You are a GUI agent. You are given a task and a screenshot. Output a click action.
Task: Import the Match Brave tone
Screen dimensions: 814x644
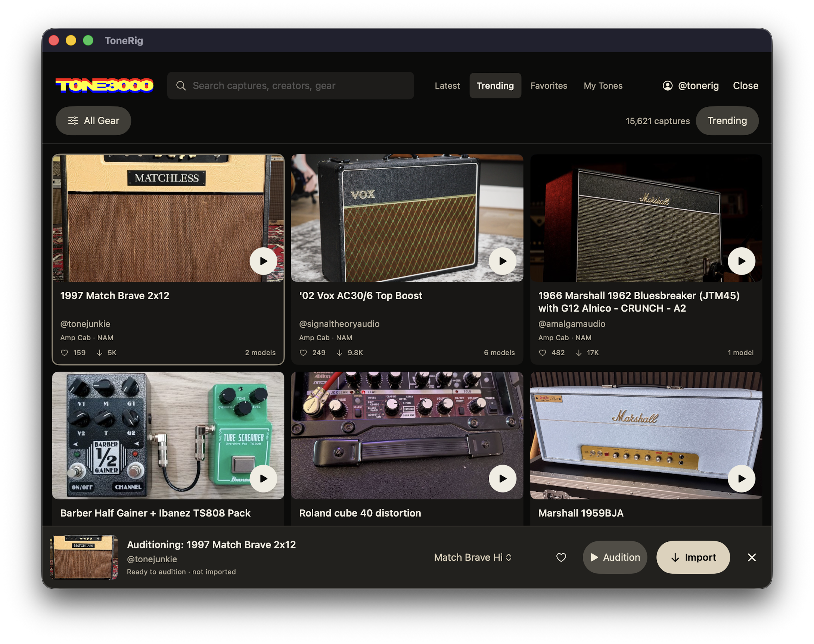pos(693,557)
